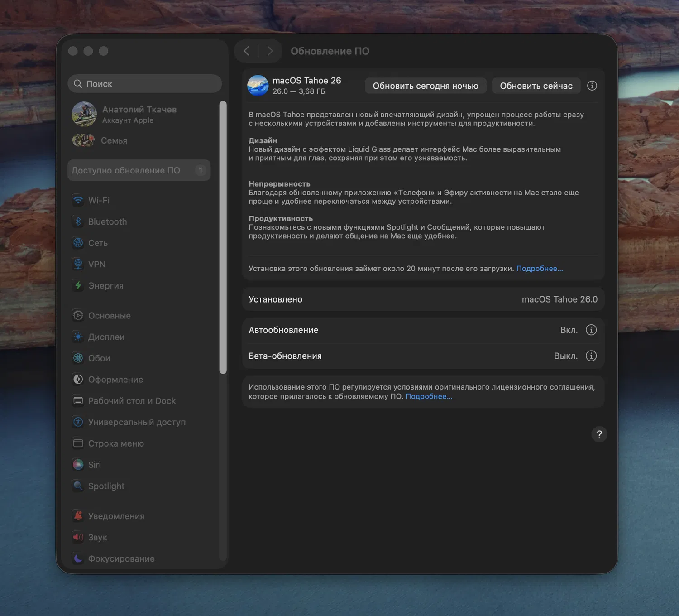
Task: Click the Обои label in sidebar
Action: click(99, 358)
